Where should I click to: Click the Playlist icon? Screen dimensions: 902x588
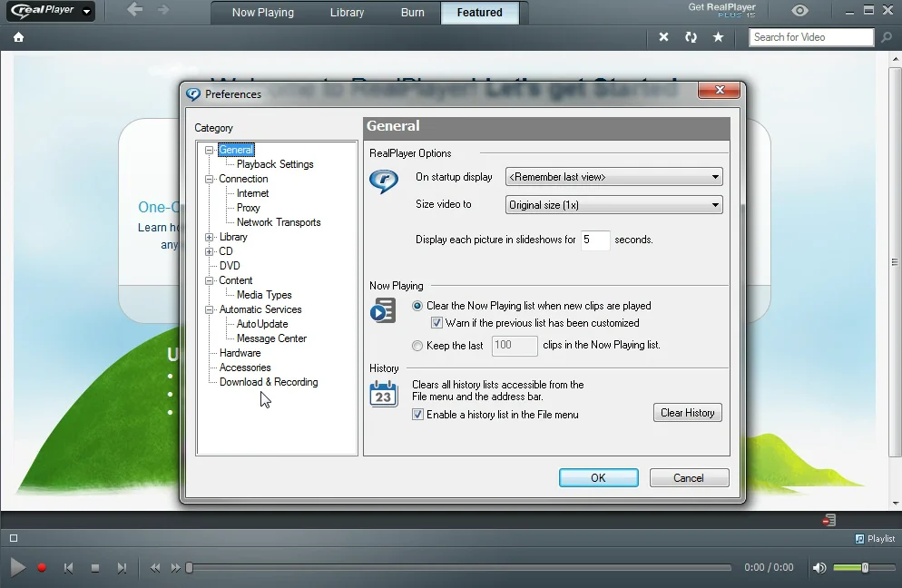pyautogui.click(x=859, y=538)
